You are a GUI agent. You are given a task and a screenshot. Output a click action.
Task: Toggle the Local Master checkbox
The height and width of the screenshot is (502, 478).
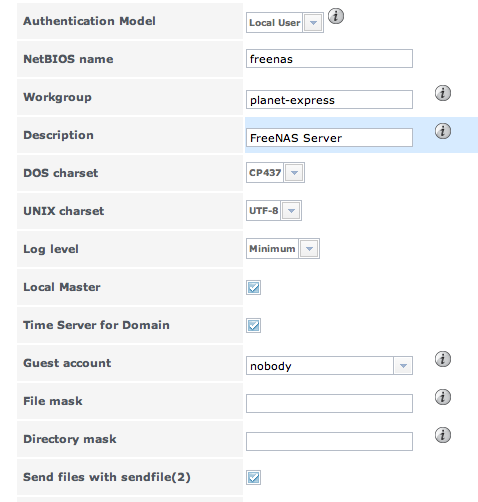pyautogui.click(x=253, y=287)
